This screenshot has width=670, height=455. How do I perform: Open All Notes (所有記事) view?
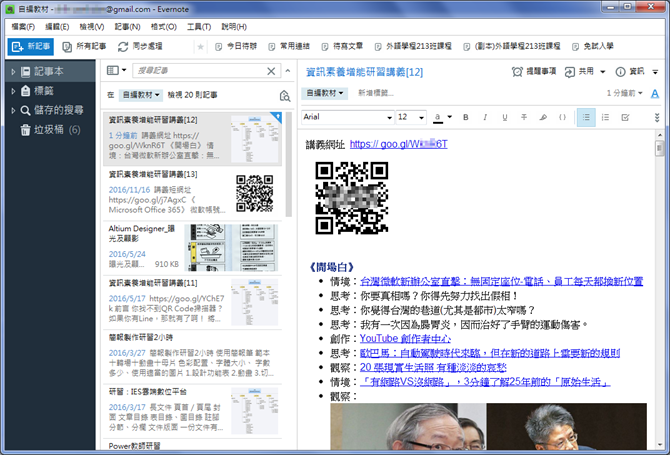click(84, 47)
